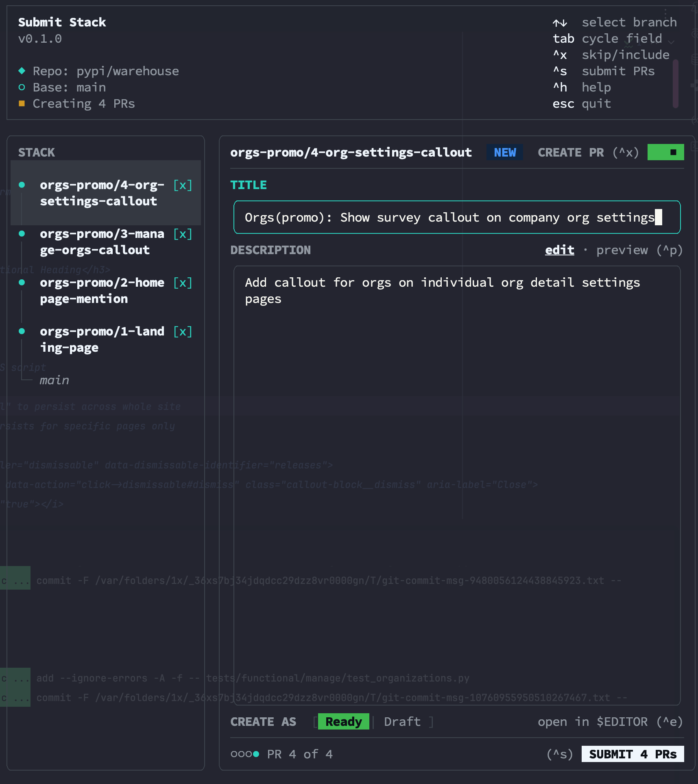Click the v0.1.0 version label
Screen dimensions: 698x784
point(40,39)
